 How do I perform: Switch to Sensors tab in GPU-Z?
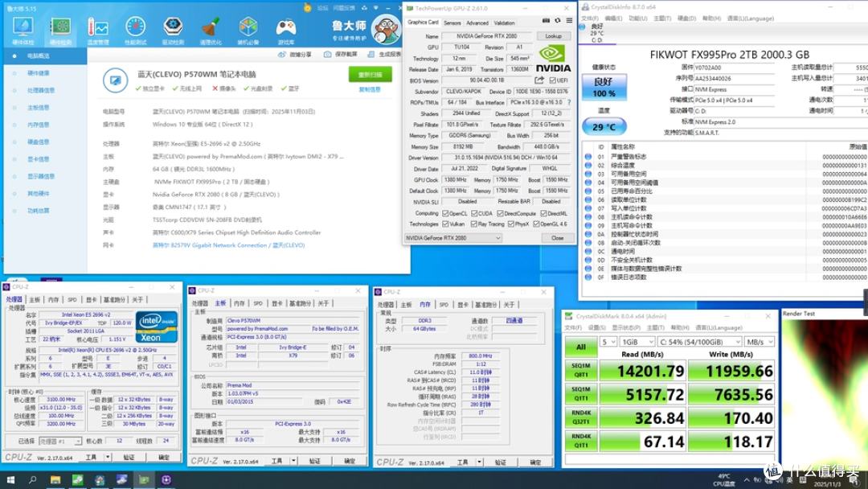click(x=452, y=23)
